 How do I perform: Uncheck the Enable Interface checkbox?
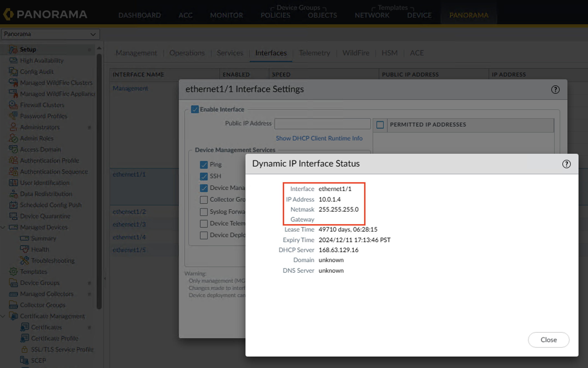[x=195, y=109]
